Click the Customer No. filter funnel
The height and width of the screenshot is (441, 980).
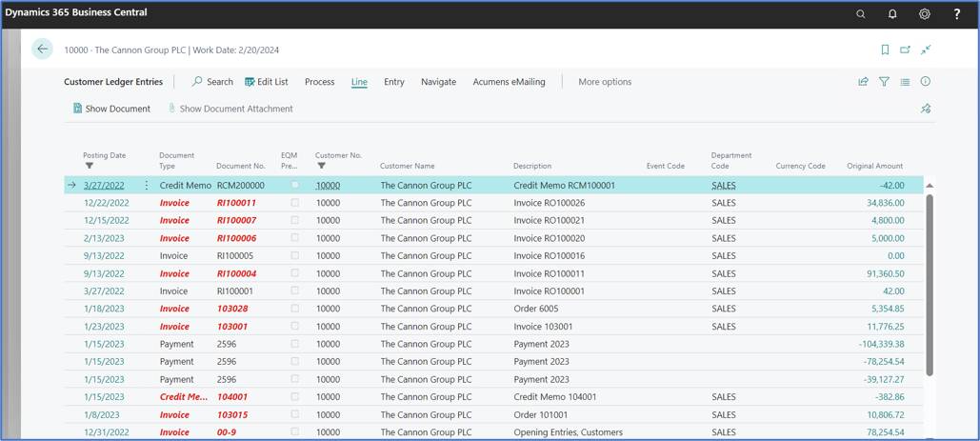coord(321,166)
